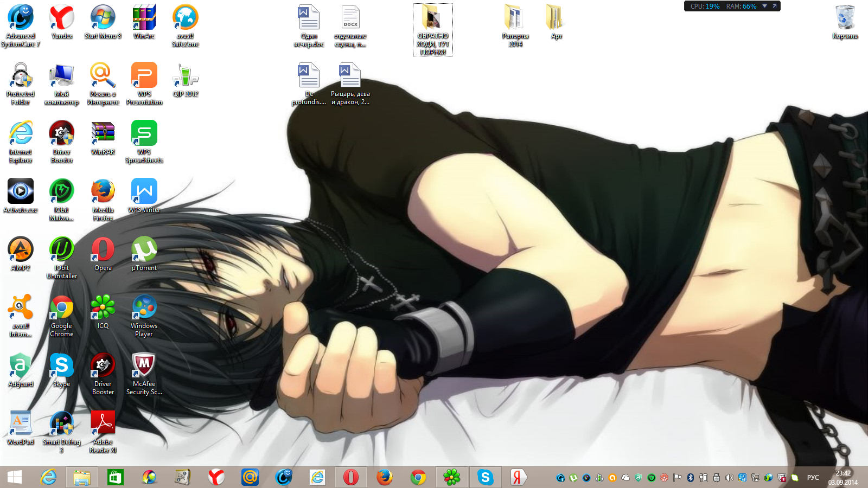This screenshot has height=488, width=868.
Task: Launch Windows Player shortcut
Action: click(x=144, y=316)
